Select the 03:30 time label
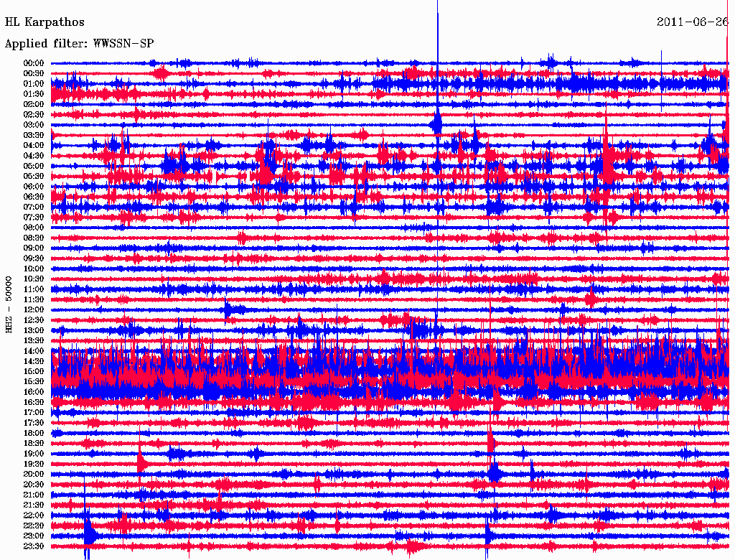The height and width of the screenshot is (560, 735). pos(34,135)
